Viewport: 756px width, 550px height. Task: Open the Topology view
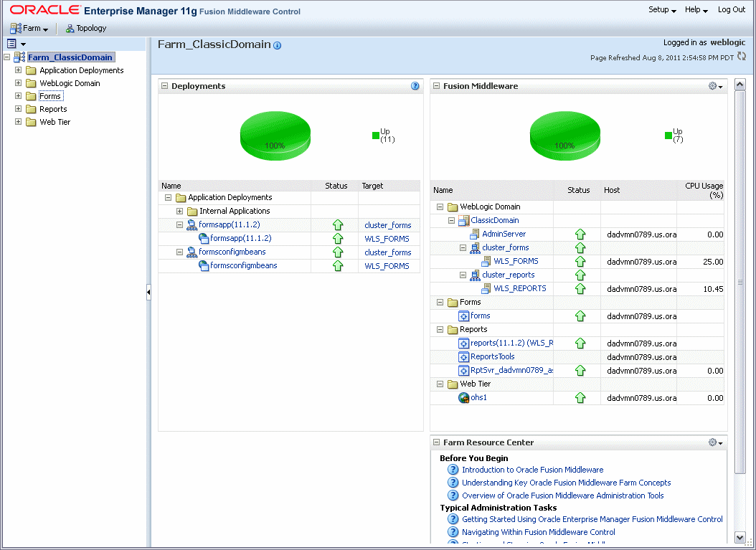pos(86,29)
